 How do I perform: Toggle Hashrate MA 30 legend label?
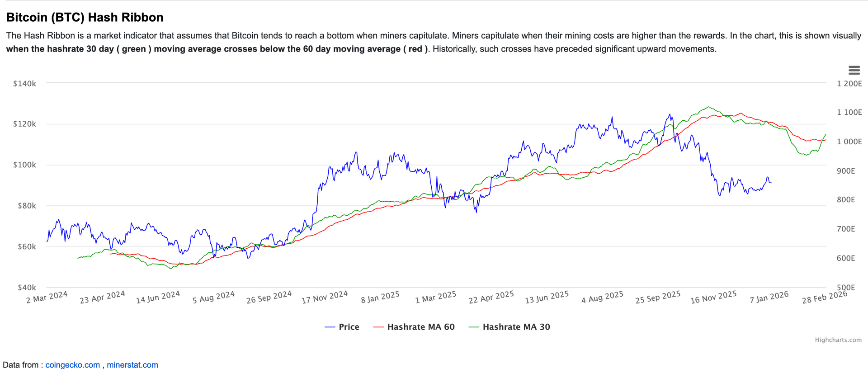coord(516,327)
